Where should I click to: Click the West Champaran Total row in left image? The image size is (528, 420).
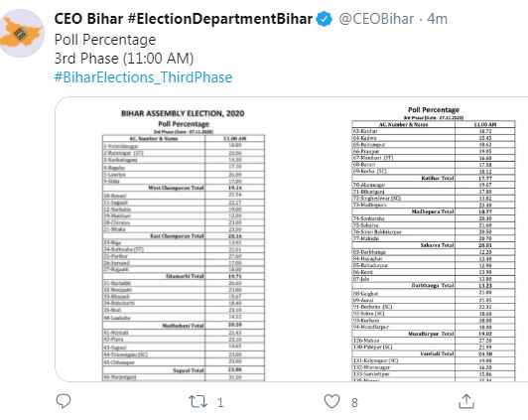tap(184, 188)
